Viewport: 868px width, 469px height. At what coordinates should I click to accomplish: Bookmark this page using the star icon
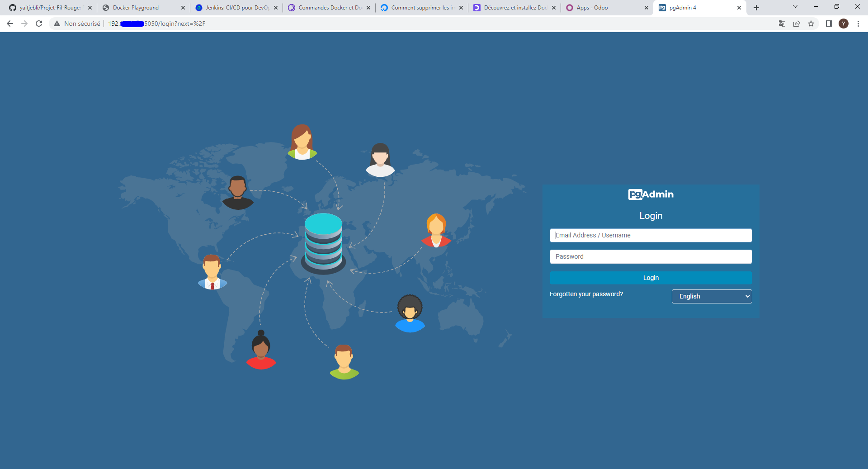tap(811, 24)
